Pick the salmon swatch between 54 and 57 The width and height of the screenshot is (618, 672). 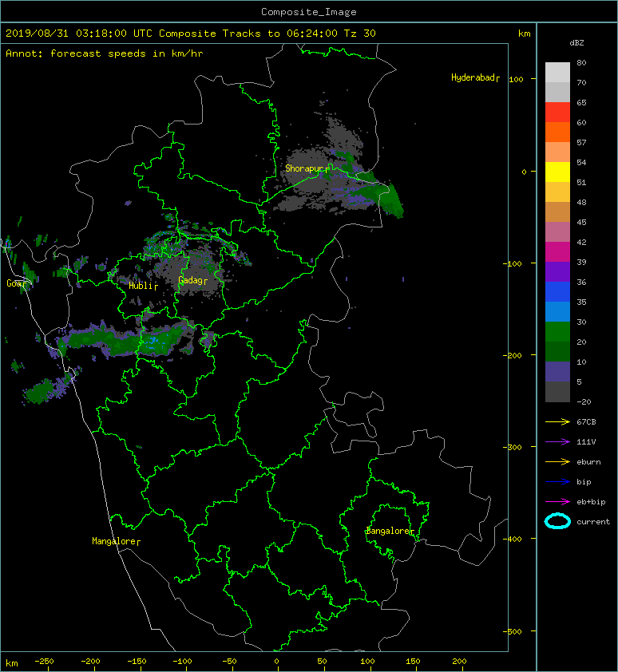(x=557, y=152)
